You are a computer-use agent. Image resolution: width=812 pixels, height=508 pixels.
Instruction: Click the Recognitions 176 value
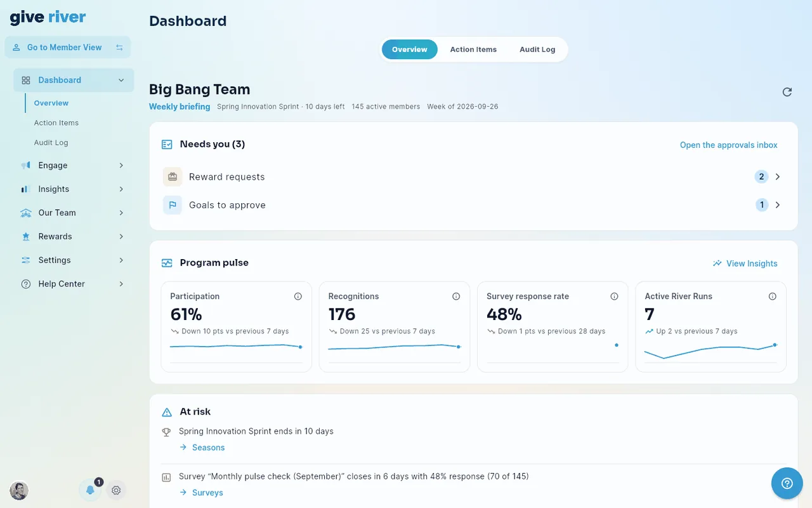pos(342,314)
